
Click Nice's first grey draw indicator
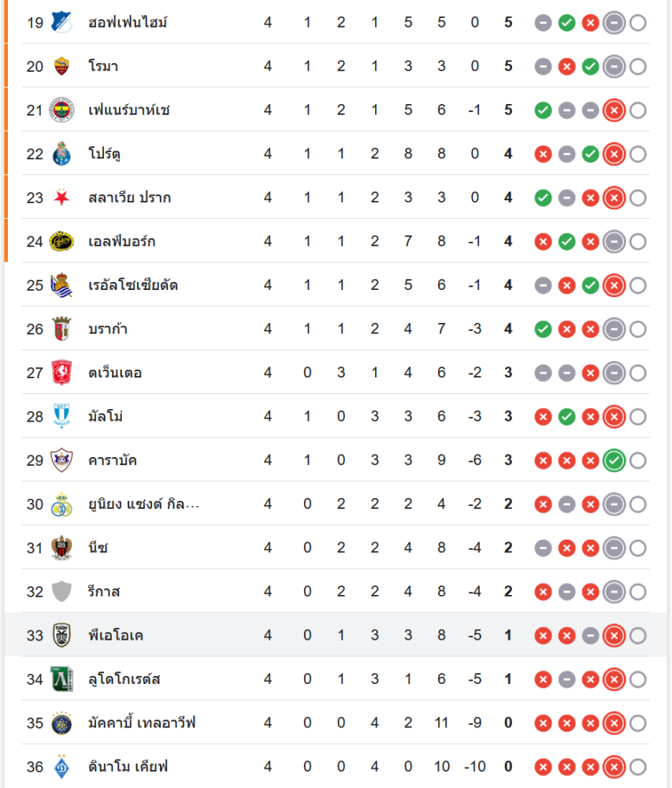[543, 548]
